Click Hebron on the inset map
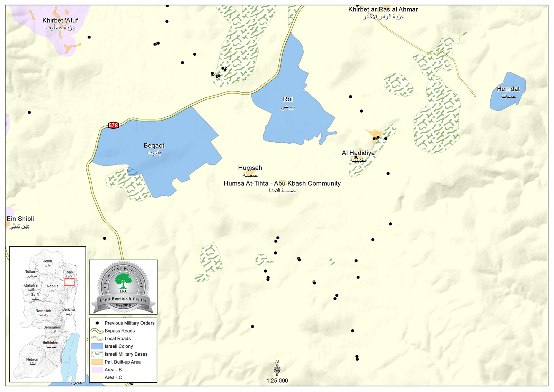The image size is (554, 392). (x=32, y=359)
